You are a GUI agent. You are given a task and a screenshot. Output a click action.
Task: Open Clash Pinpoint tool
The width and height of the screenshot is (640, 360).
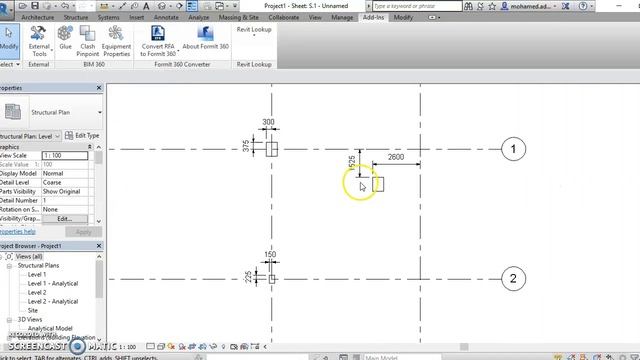pyautogui.click(x=87, y=41)
